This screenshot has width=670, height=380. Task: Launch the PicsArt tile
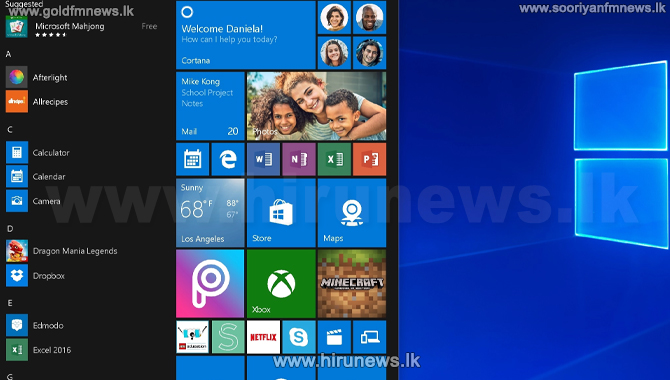(210, 284)
